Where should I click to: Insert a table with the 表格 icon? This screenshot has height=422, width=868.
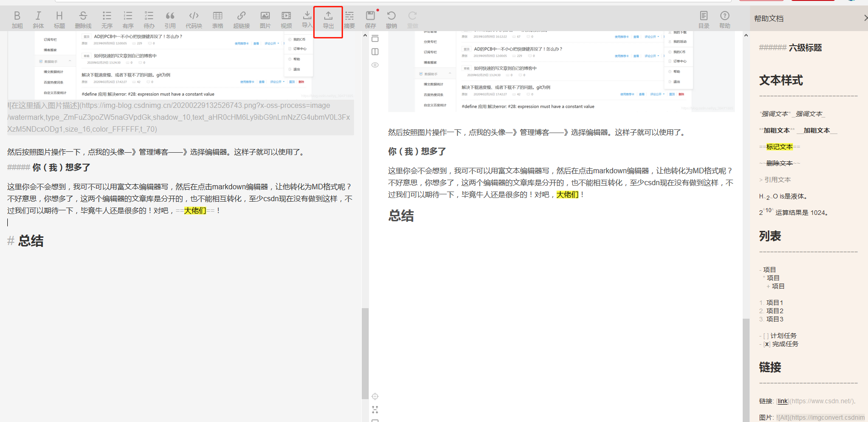click(x=218, y=18)
